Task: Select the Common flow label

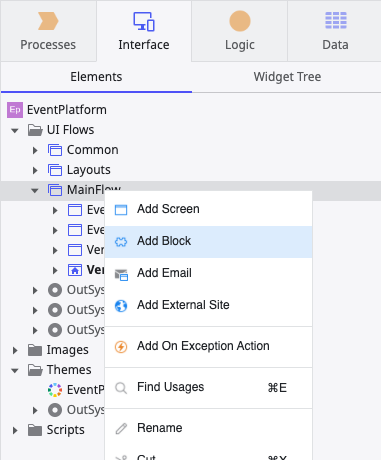Action: tap(93, 150)
